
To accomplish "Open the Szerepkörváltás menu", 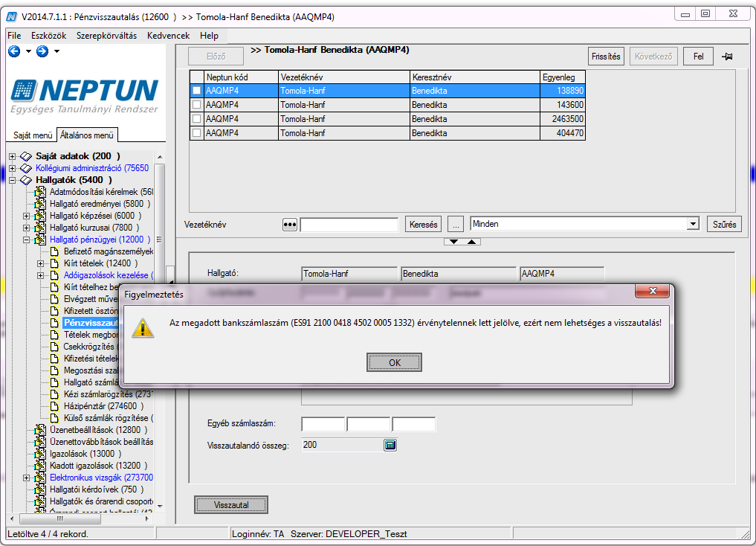I will click(x=106, y=36).
